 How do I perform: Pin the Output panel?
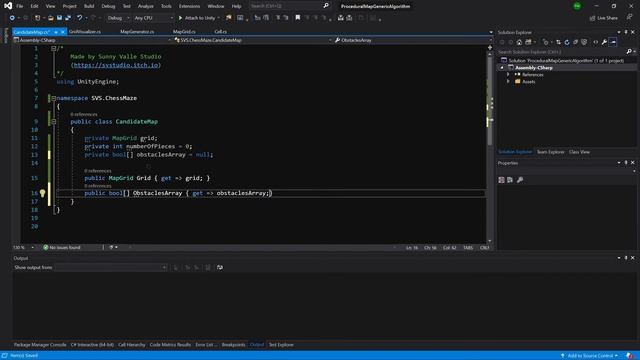click(x=626, y=258)
